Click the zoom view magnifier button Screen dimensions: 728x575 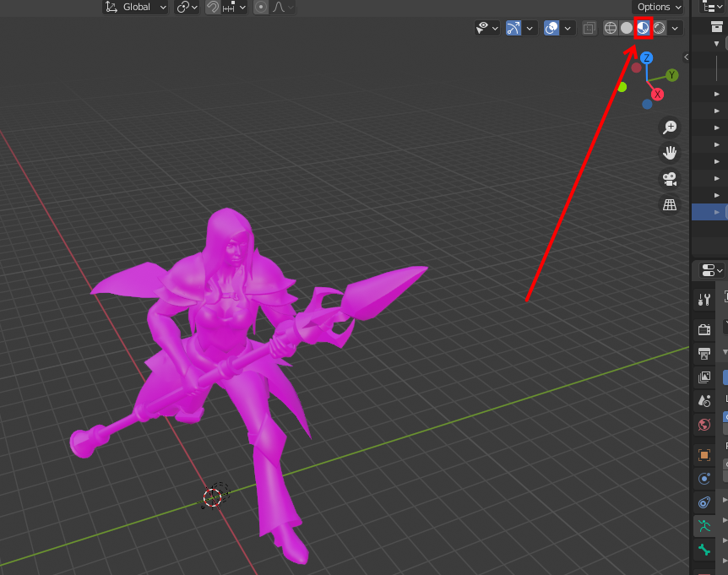coord(670,127)
